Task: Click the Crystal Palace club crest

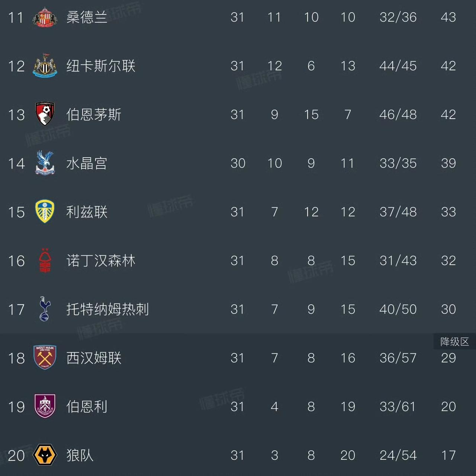Action: coord(45,163)
